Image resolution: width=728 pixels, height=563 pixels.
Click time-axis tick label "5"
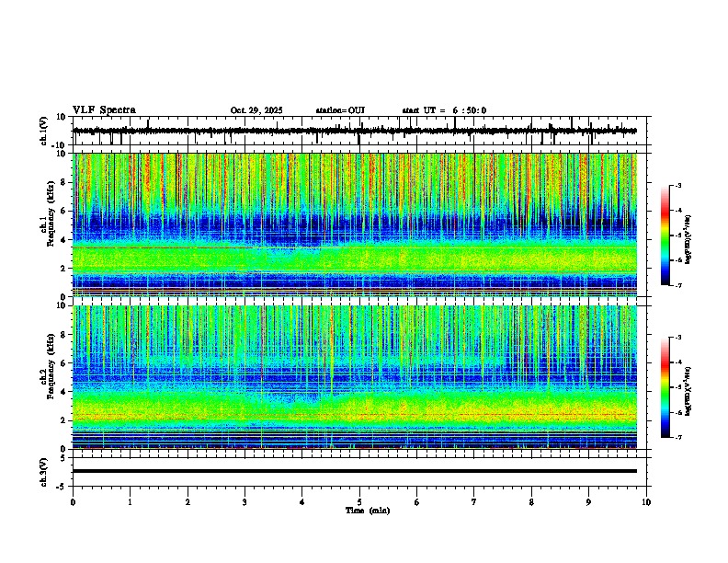(359, 502)
